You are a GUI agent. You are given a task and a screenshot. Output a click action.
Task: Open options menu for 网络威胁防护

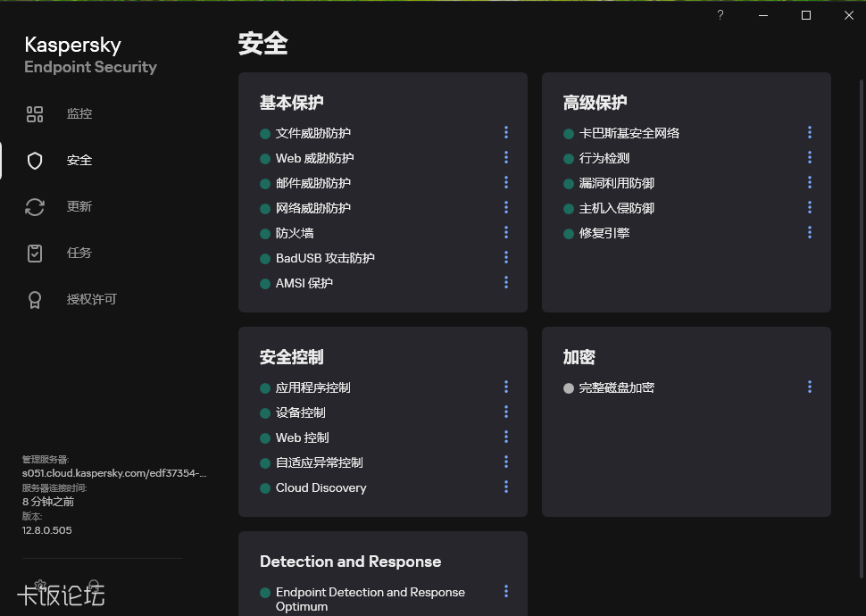point(506,207)
